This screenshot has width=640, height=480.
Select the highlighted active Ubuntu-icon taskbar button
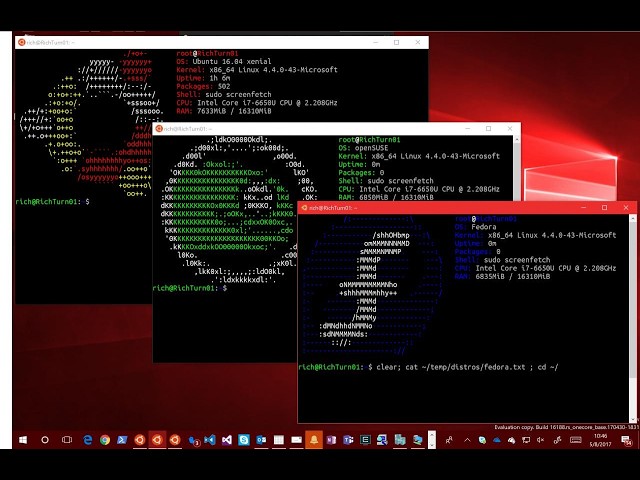point(157,440)
